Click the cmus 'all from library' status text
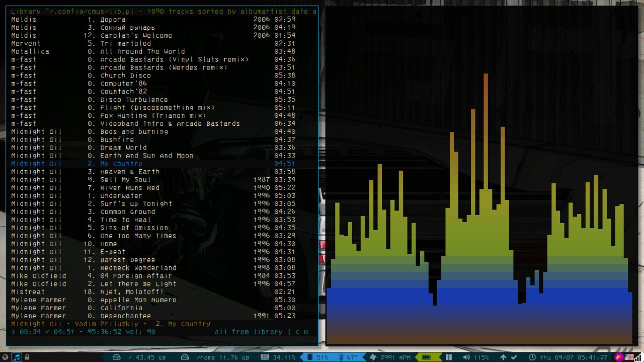This screenshot has height=362, width=644. click(x=249, y=332)
